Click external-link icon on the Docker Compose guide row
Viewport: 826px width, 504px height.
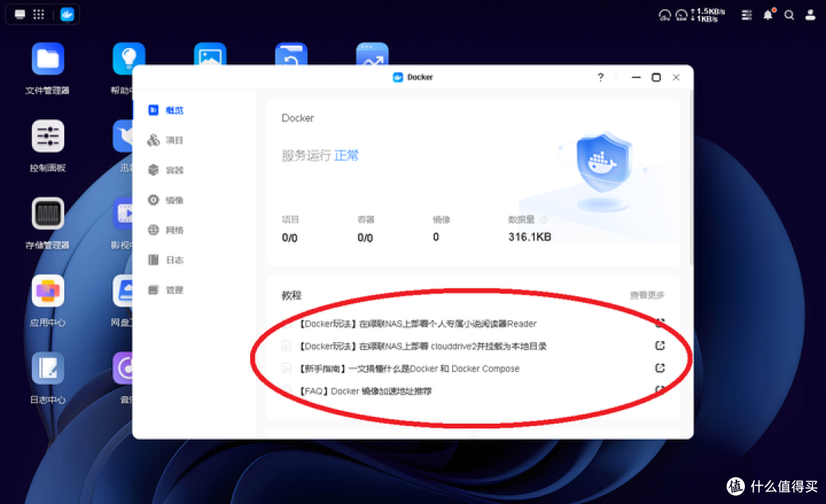[x=659, y=368]
